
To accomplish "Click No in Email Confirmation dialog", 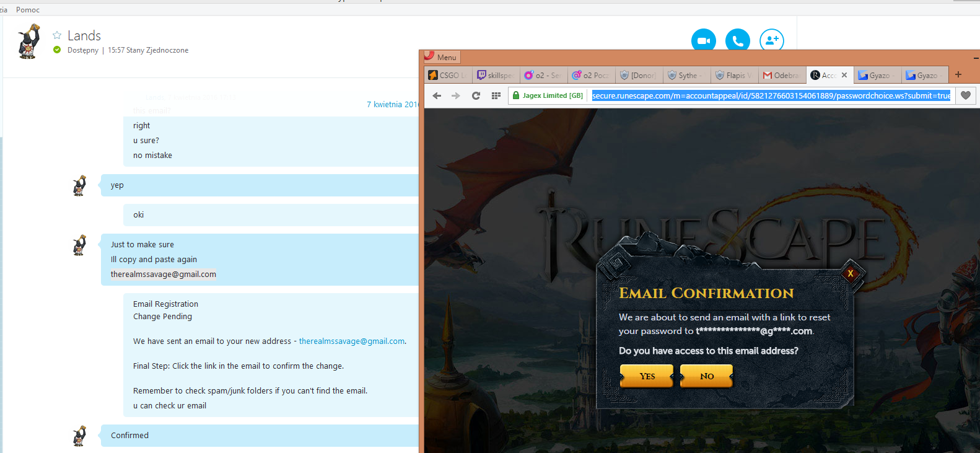I will click(x=707, y=376).
